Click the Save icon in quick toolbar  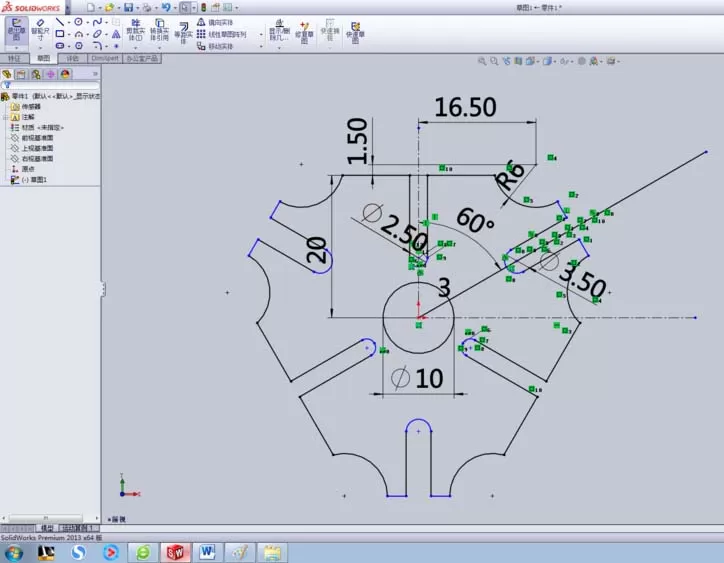128,7
